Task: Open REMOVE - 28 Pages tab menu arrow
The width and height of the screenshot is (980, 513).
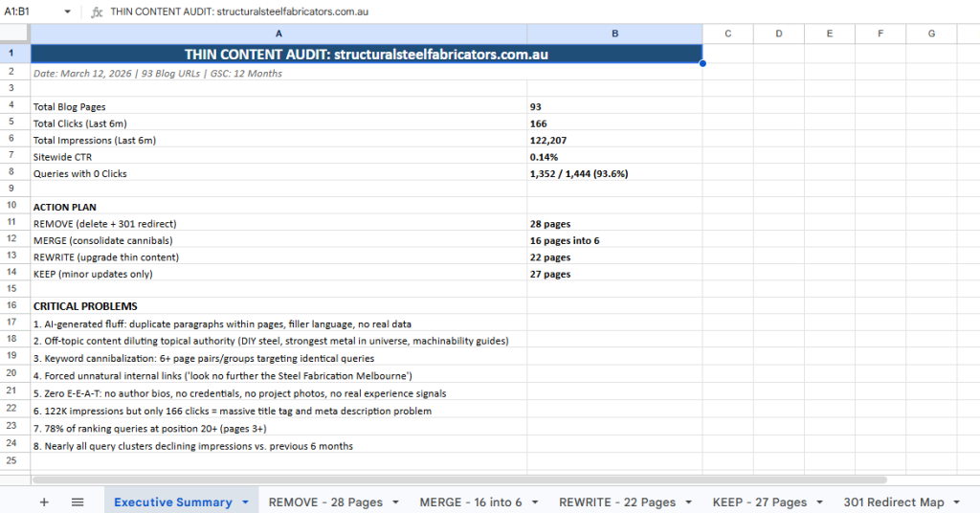Action: pos(395,502)
